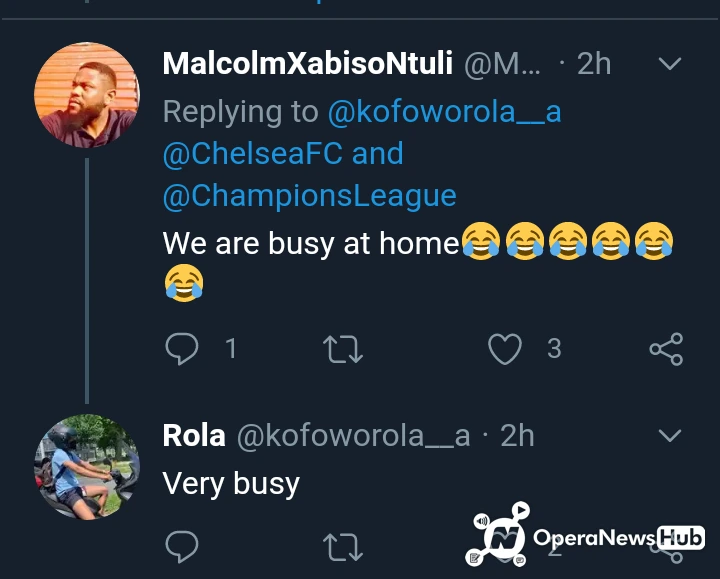Viewport: 720px width, 579px height.
Task: Open Rola's display name
Action: (193, 435)
